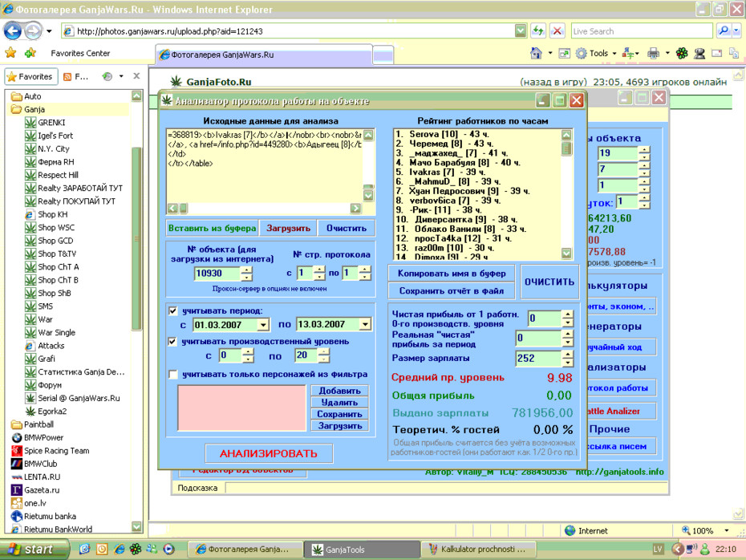This screenshot has height=560, width=746.
Task: Enable 'учитывать только персонажей из фильтра' checkbox
Action: click(x=173, y=375)
